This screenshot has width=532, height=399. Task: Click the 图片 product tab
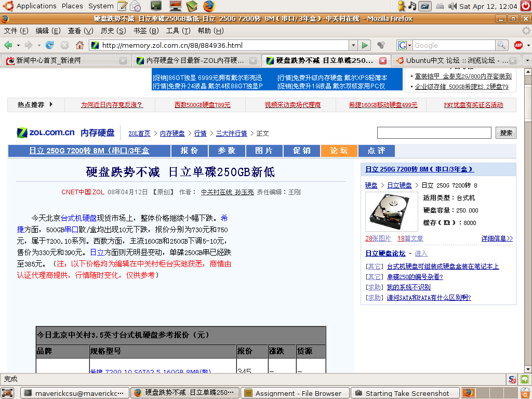tap(264, 151)
